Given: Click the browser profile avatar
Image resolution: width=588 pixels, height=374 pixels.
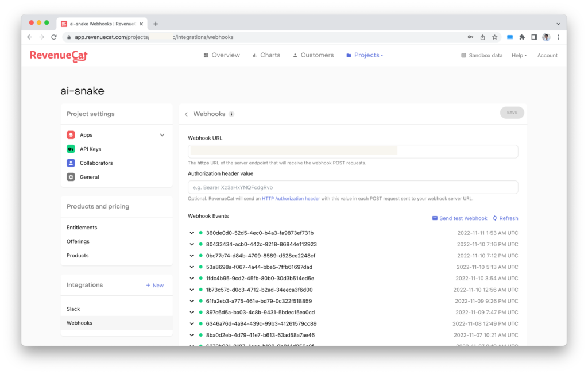Looking at the screenshot, I should tap(547, 37).
